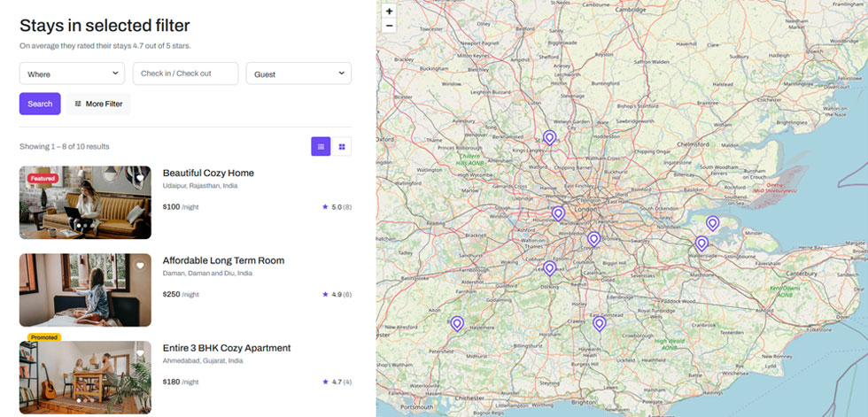Zoom out on the map
Image resolution: width=868 pixels, height=417 pixels.
389,26
